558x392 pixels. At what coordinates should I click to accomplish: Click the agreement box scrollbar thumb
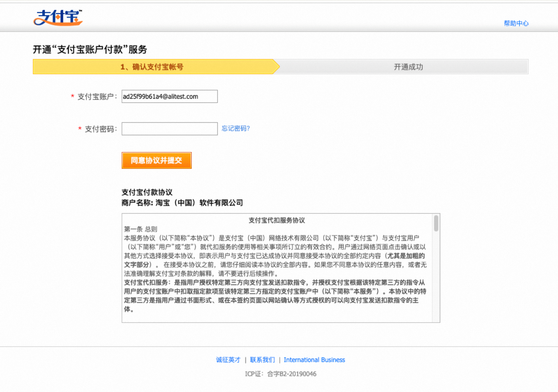[436, 223]
